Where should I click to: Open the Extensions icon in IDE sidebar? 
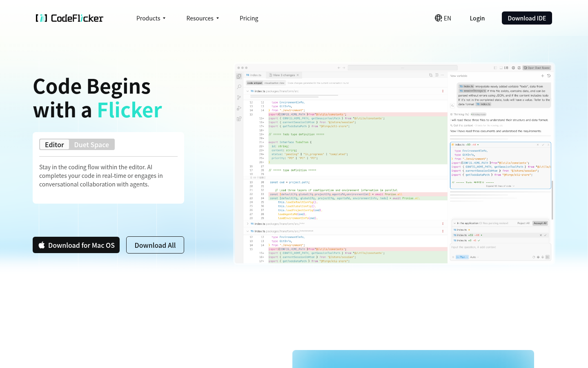tap(239, 119)
